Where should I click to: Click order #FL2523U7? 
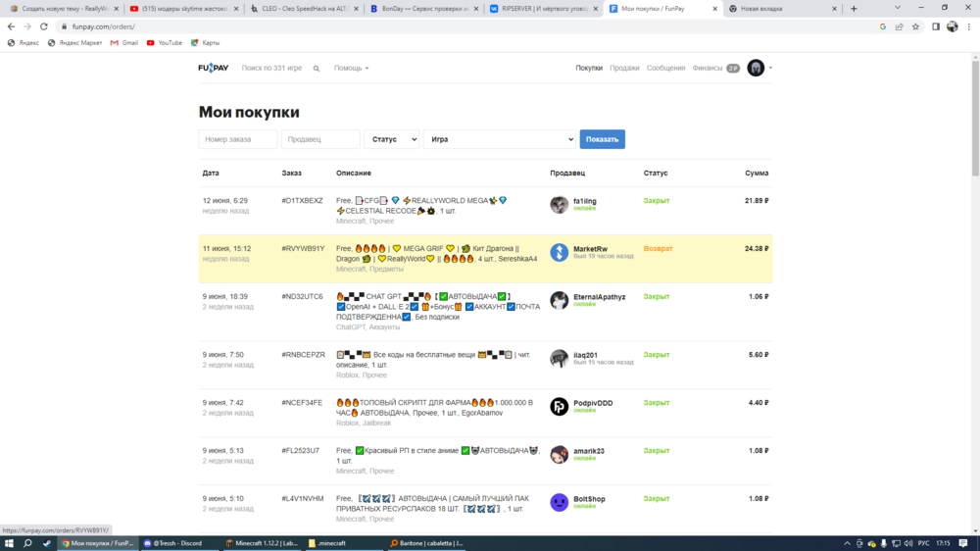(300, 451)
